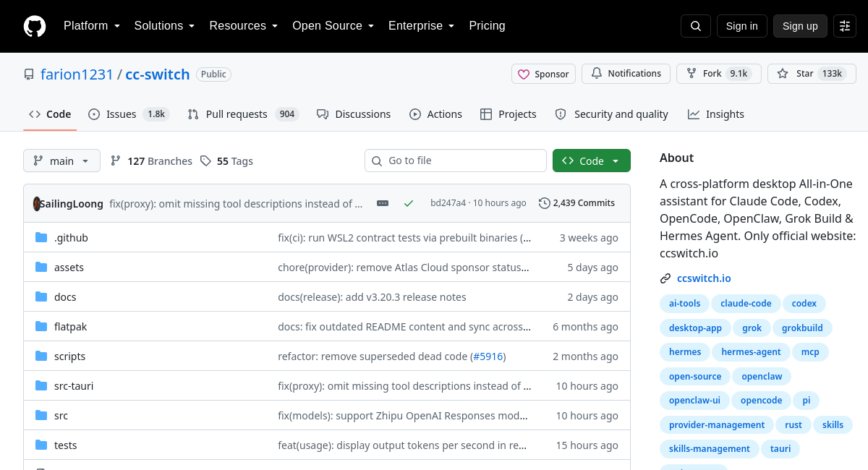Click the green check status icon
The image size is (868, 470).
click(409, 203)
